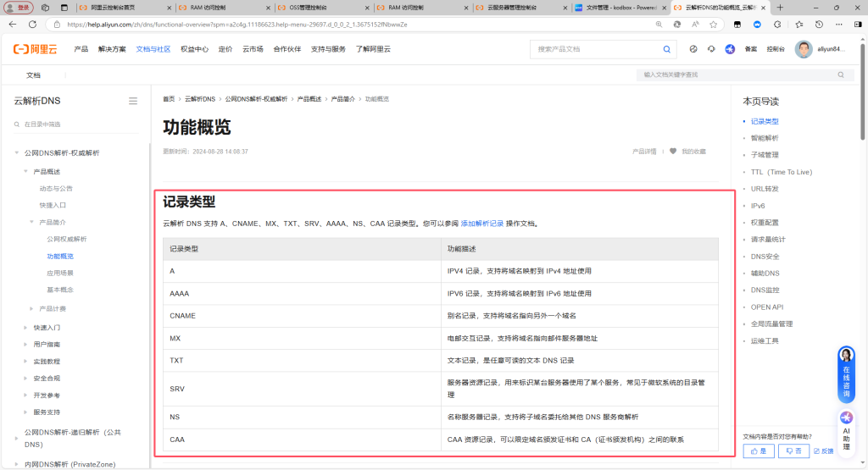Image resolution: width=868 pixels, height=470 pixels.
Task: Expand the 快速入门 tree node
Action: 25,328
